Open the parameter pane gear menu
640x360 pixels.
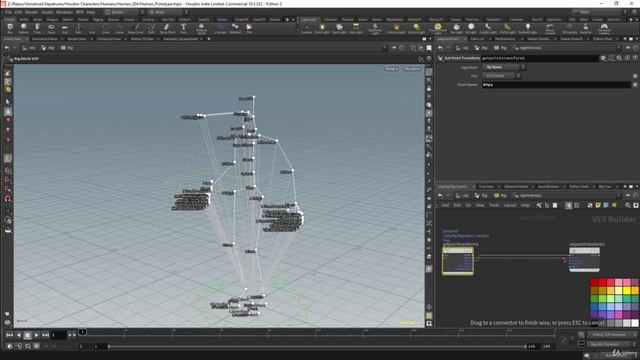(603, 58)
